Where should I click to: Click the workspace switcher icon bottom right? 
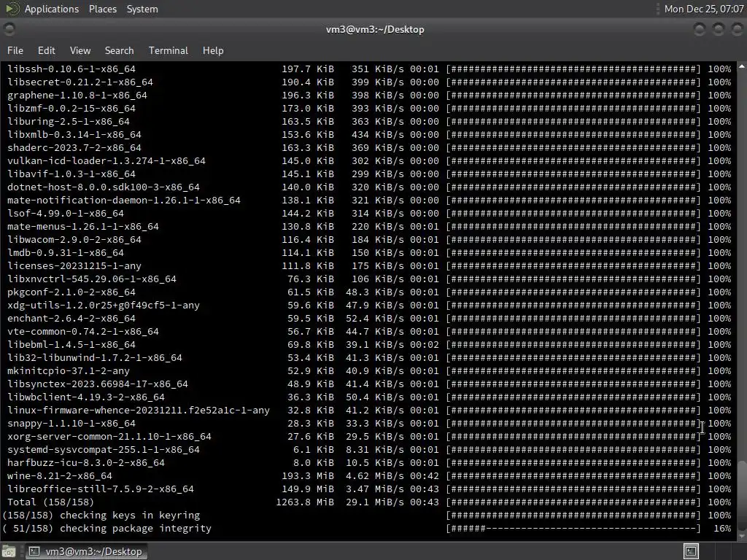pos(691,551)
